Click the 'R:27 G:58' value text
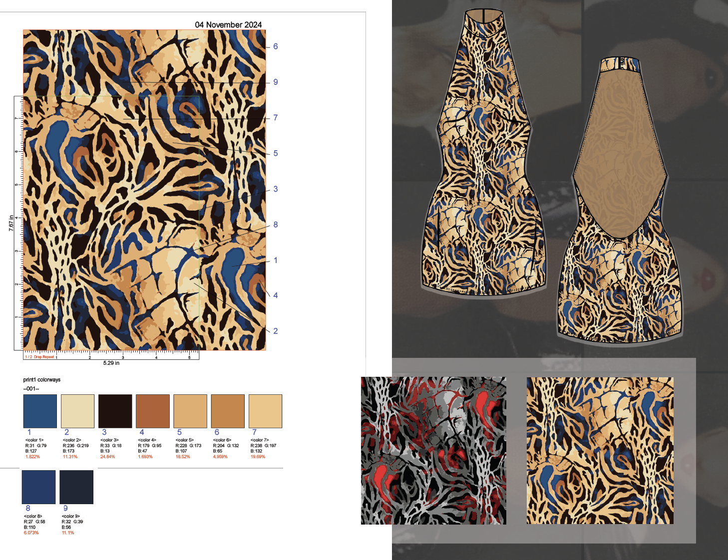The width and height of the screenshot is (728, 560). [x=34, y=522]
